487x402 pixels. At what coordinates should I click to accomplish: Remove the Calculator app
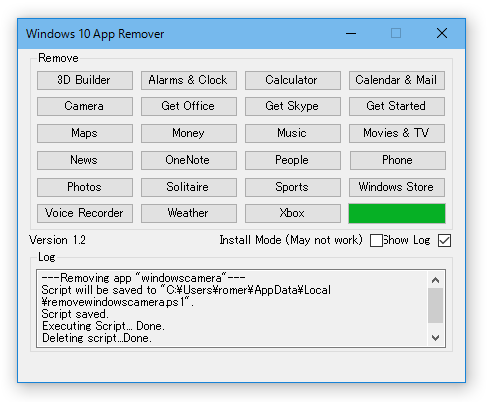pos(293,80)
